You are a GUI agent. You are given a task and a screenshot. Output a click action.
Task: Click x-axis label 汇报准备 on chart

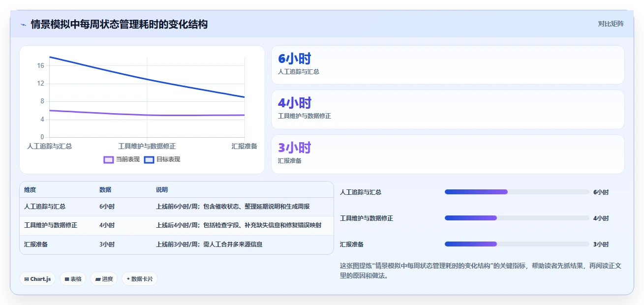[x=245, y=147]
